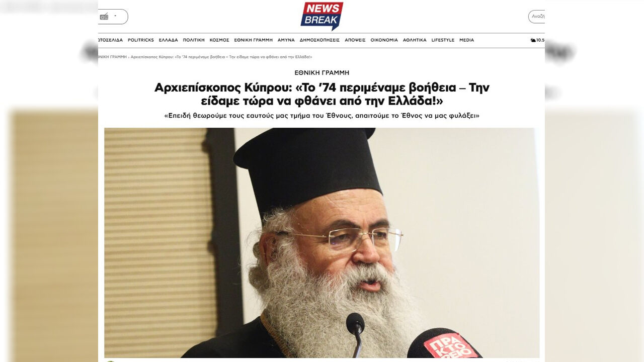Open the Archbishop article main photo
The height and width of the screenshot is (362, 644).
pyautogui.click(x=322, y=243)
